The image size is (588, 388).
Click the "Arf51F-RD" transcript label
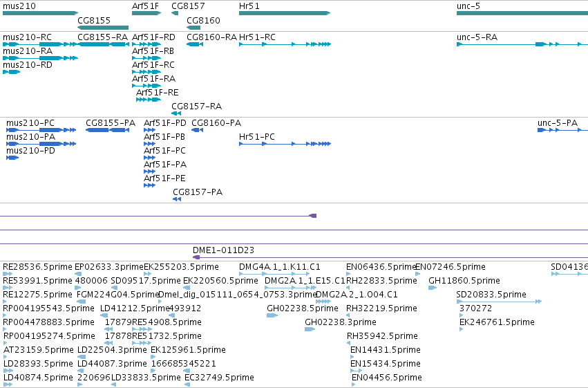pyautogui.click(x=153, y=37)
